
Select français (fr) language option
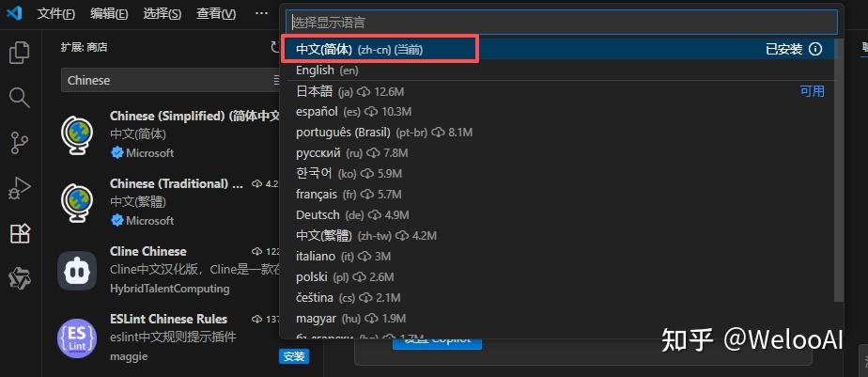pos(561,195)
